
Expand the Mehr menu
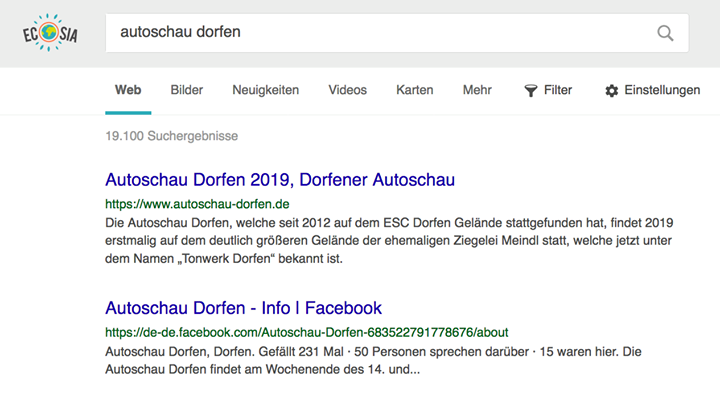(477, 90)
